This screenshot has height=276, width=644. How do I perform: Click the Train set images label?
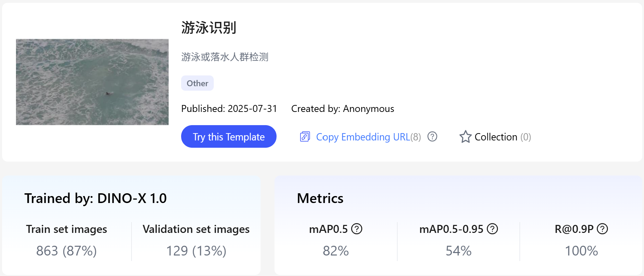click(x=66, y=229)
